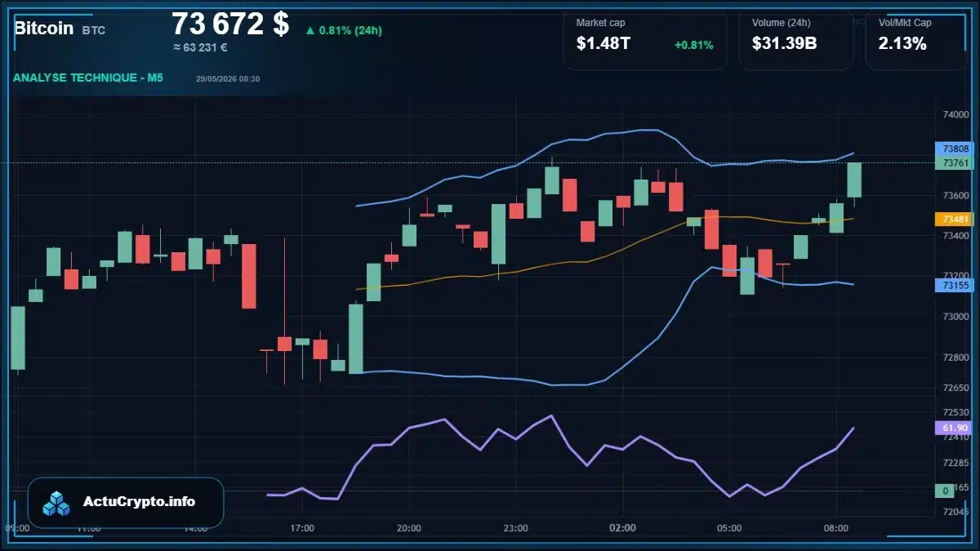This screenshot has width=980, height=551.
Task: Click the 73600 price axis label
Action: click(955, 196)
